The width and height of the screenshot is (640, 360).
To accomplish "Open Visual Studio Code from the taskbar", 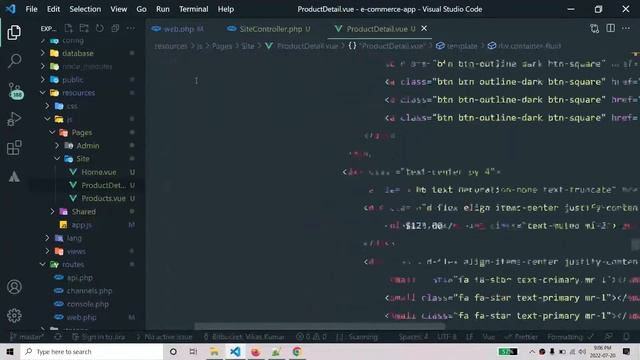I will (235, 351).
